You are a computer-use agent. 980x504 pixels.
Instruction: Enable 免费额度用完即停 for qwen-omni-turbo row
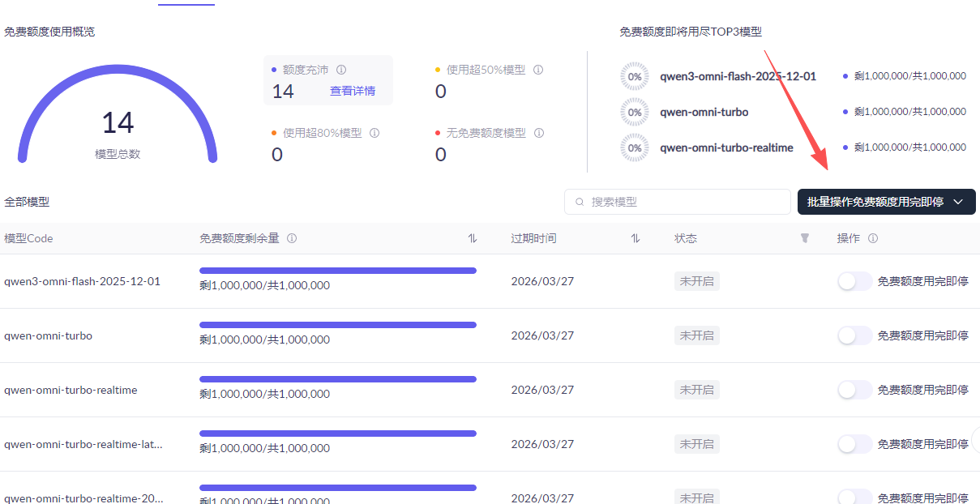(854, 335)
